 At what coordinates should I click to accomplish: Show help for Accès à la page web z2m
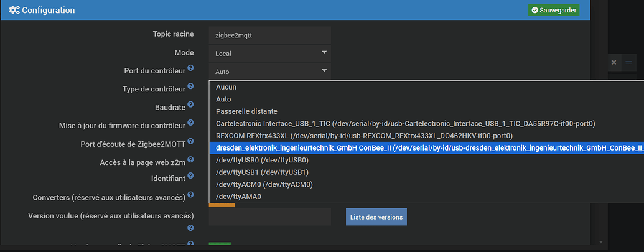(190, 159)
